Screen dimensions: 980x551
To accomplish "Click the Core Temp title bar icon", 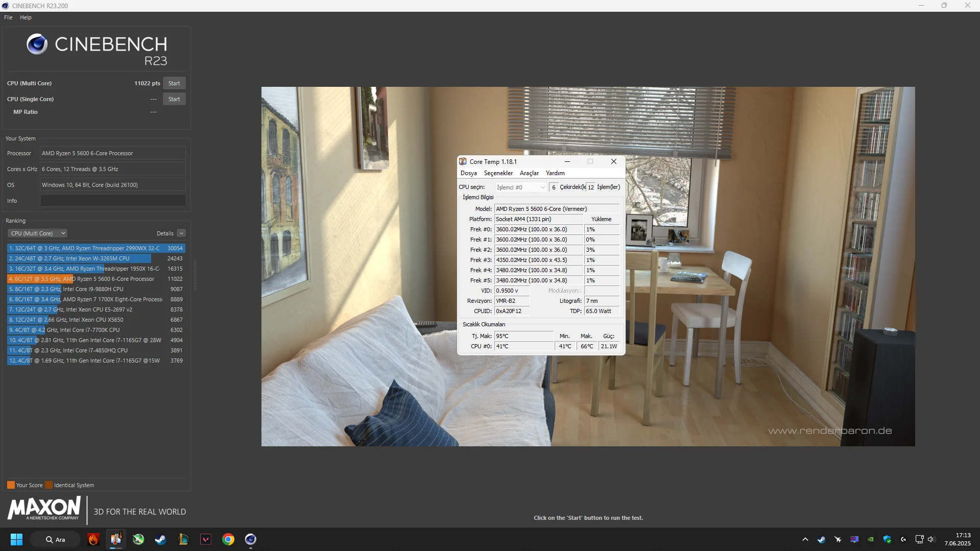I will click(x=463, y=161).
